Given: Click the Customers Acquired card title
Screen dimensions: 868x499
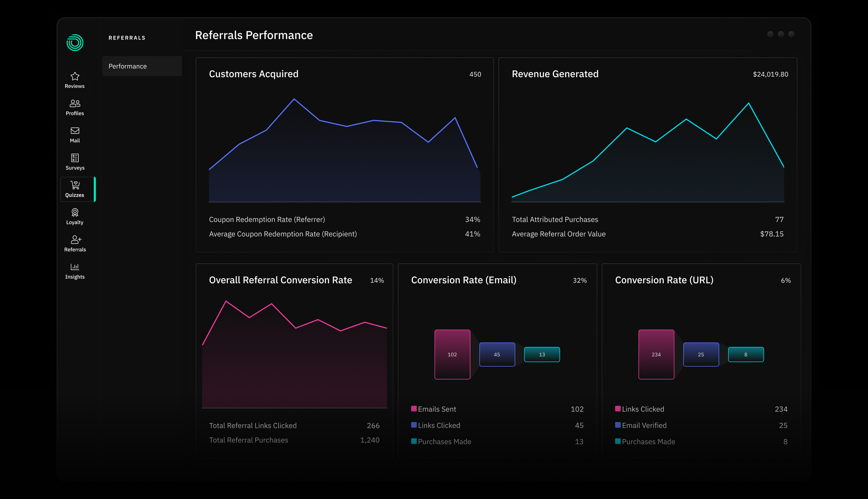Looking at the screenshot, I should tap(253, 74).
